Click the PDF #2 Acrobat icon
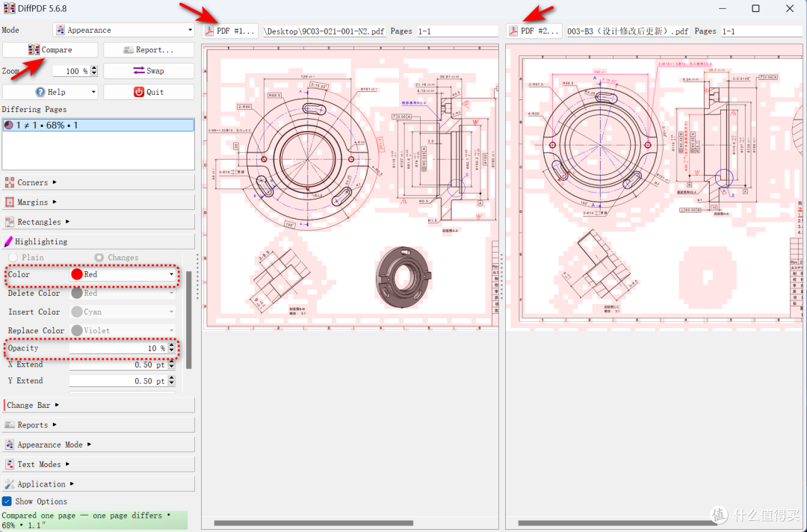This screenshot has height=532, width=807. (x=513, y=31)
